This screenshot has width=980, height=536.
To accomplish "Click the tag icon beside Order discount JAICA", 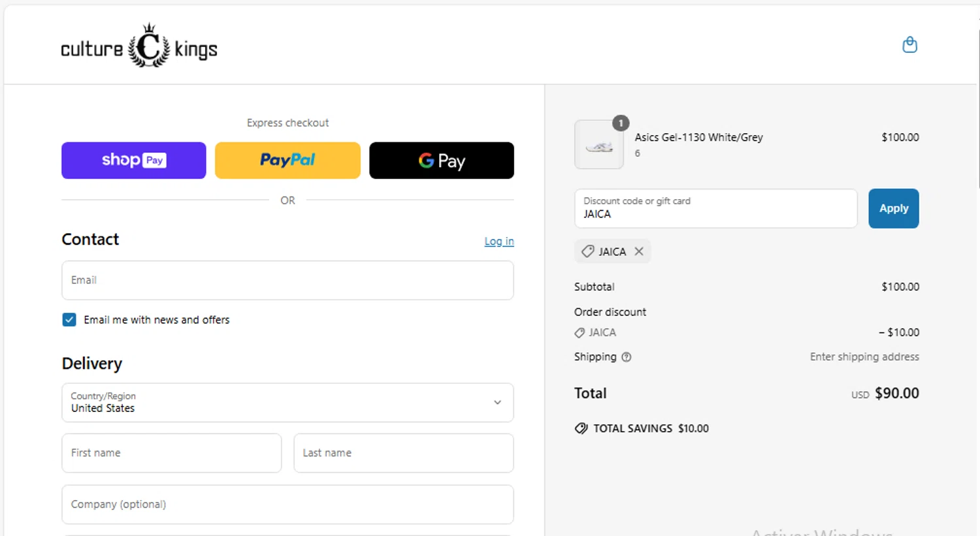I will pos(580,333).
